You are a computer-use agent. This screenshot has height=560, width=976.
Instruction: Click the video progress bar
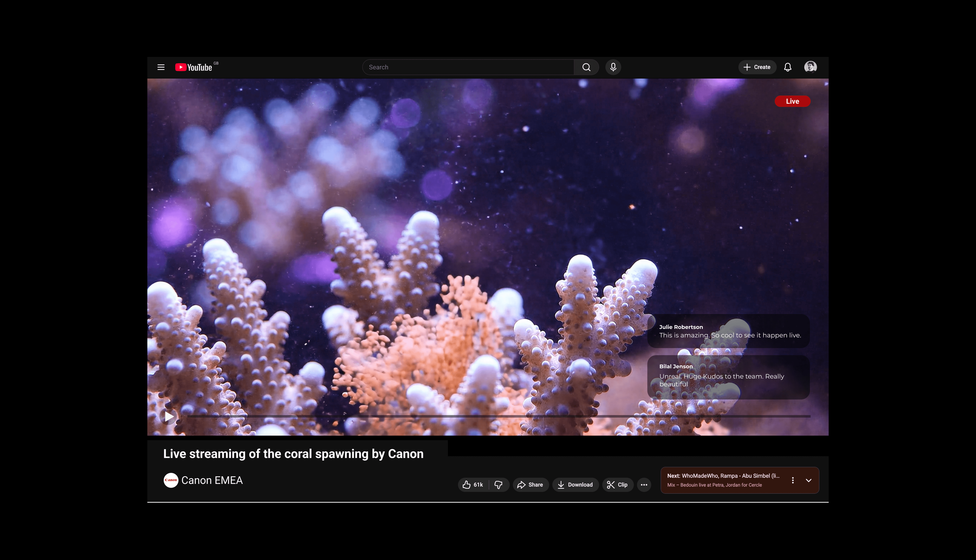click(x=498, y=416)
